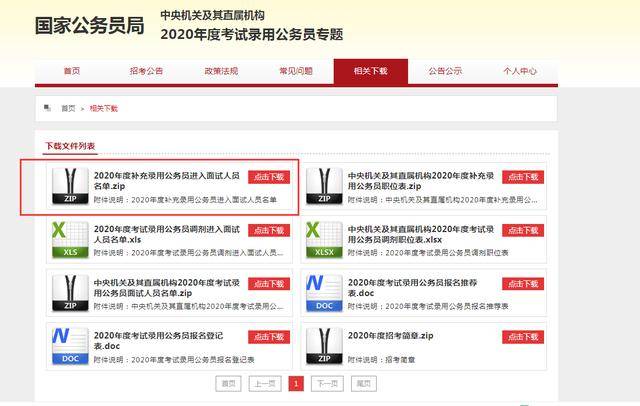Click file name 2020年度补充录用公务员进入面试人员名单.zip
This screenshot has height=406, width=640.
click(x=167, y=181)
